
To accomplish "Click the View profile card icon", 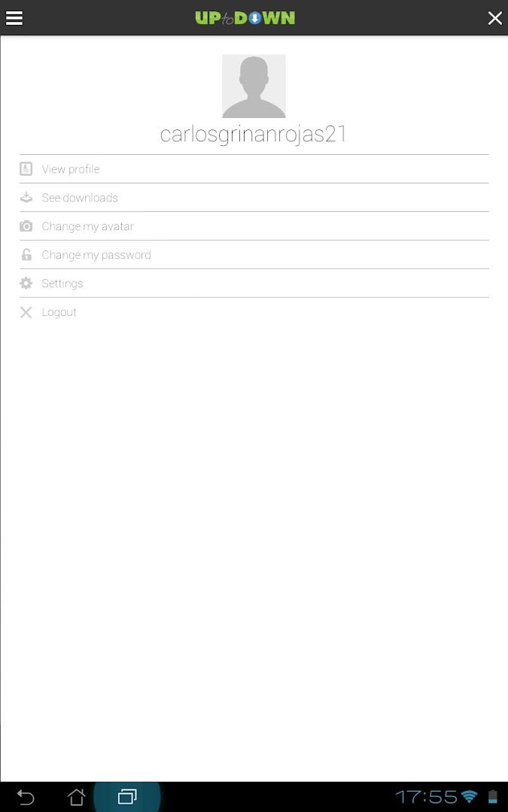I will [x=26, y=169].
